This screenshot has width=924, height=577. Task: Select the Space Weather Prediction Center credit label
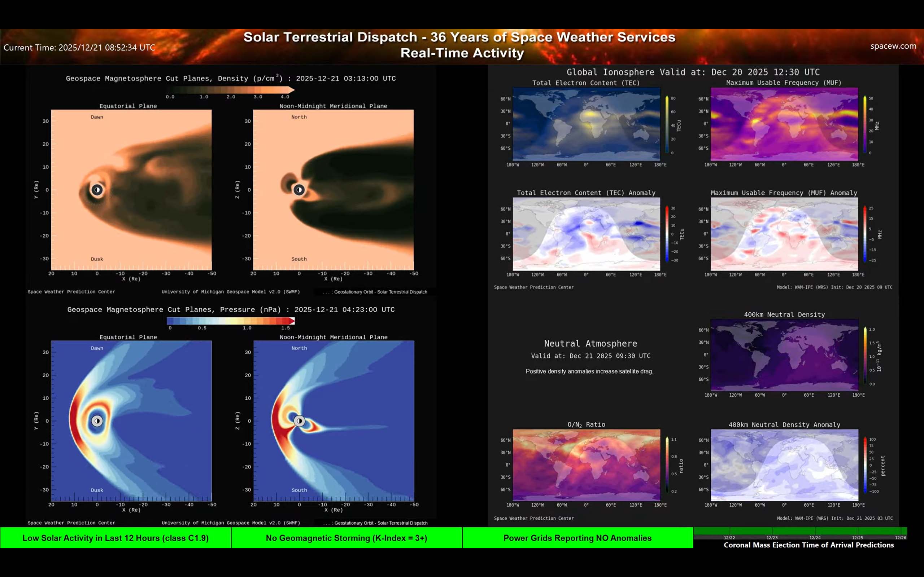(71, 291)
